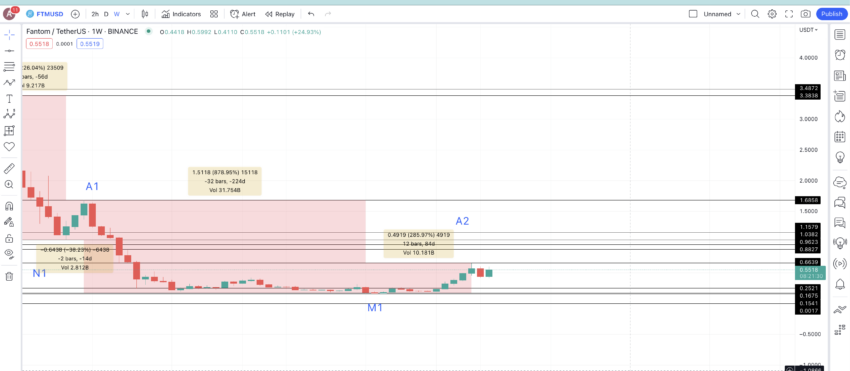The height and width of the screenshot is (371, 850).
Task: Click the 878.95% price range measurement box
Action: coord(224,181)
